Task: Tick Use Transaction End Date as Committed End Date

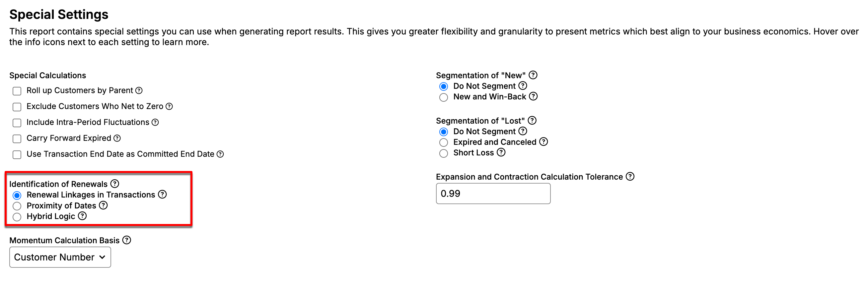Action: (x=17, y=155)
